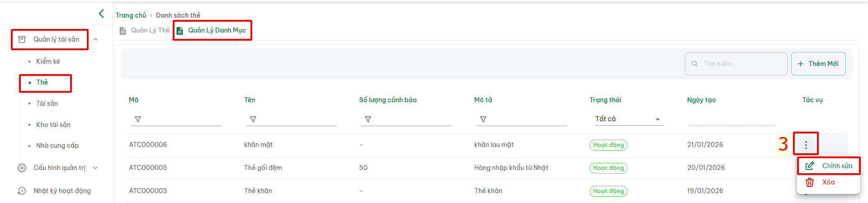
Task: Click the Thêm Mới button
Action: tap(818, 64)
